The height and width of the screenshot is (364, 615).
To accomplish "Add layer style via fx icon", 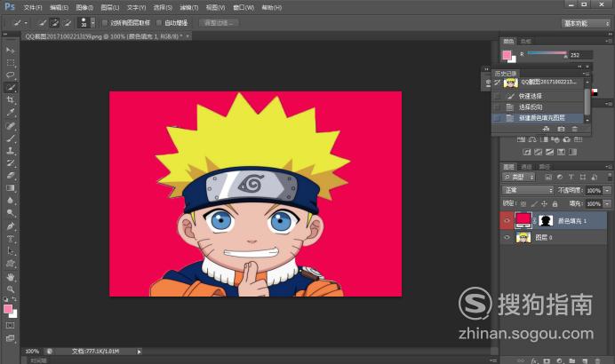I will pyautogui.click(x=534, y=360).
